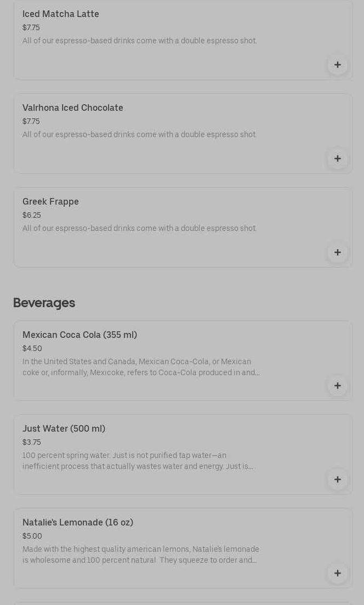364x605 pixels.
Task: Click the $6.25 Greek Frappe price
Action: (32, 216)
